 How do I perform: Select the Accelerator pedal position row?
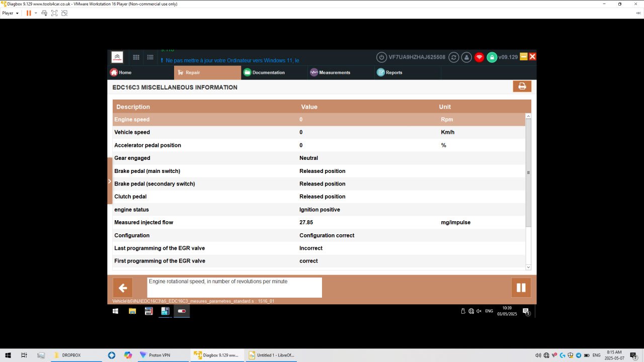(318, 145)
